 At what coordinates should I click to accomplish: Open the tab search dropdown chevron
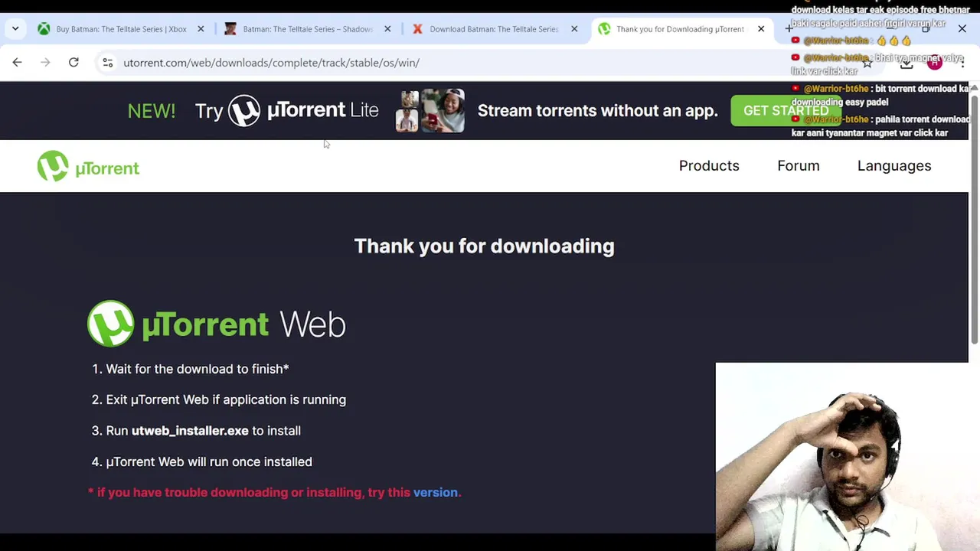click(x=15, y=29)
